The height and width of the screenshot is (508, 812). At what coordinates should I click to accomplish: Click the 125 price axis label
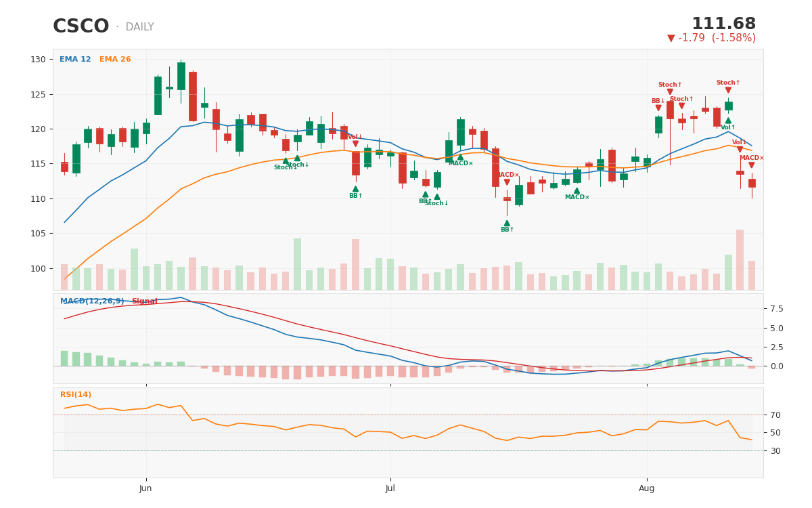coord(38,94)
